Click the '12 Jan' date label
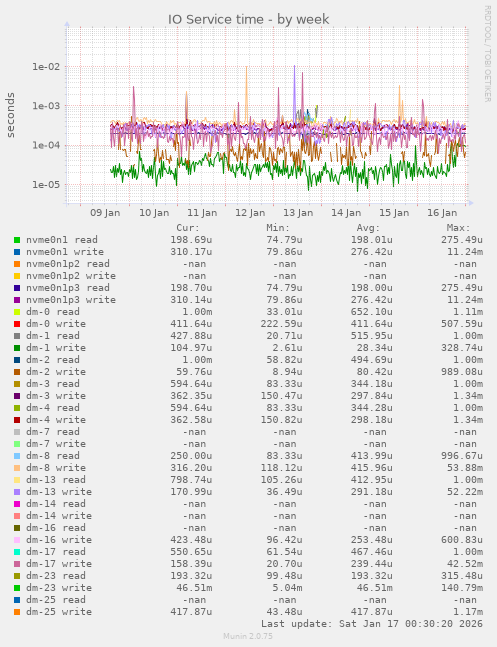Viewport: 497px width, 647px height. click(x=250, y=213)
